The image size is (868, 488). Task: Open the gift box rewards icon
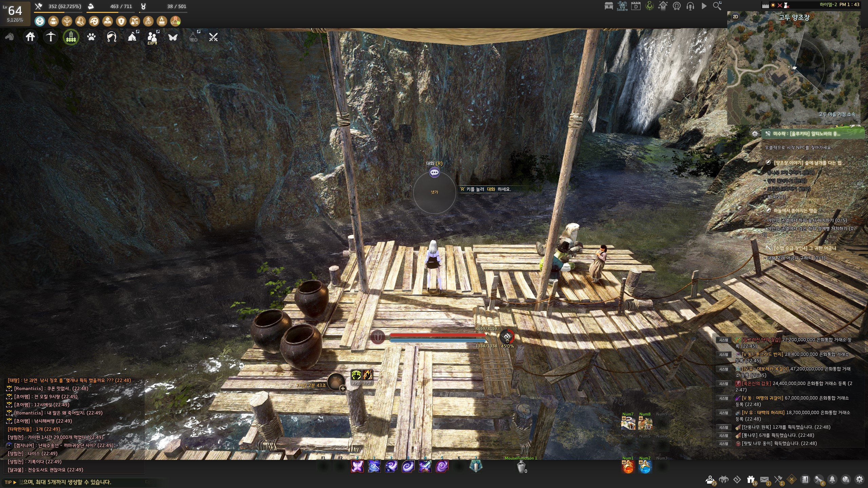(751, 480)
